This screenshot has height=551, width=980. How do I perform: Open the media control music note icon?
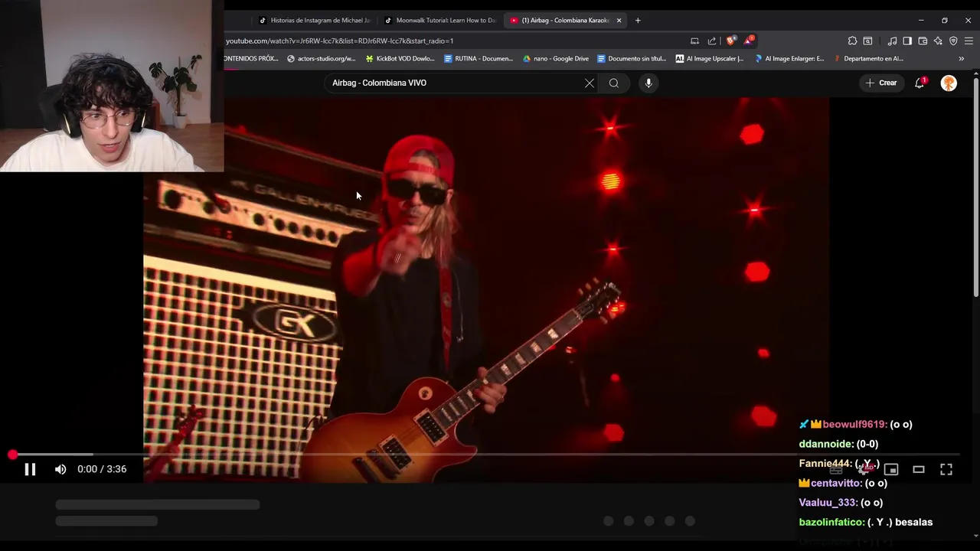click(892, 41)
